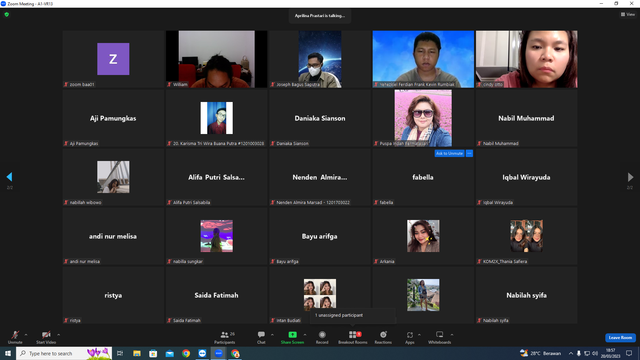The image size is (640, 360).
Task: Open the more options button on fabella's tile
Action: 469,153
